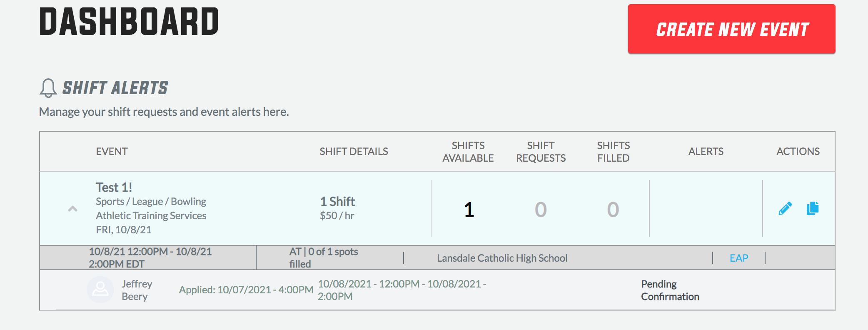Duplicate the event with the copy icon
The height and width of the screenshot is (330, 868).
tap(813, 208)
